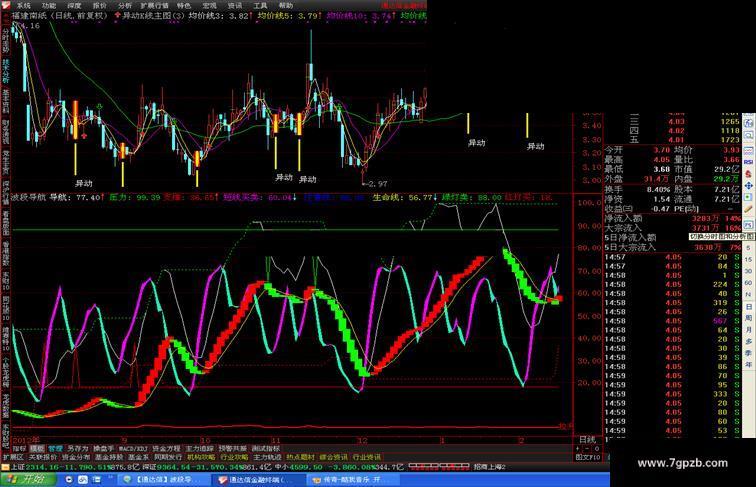Click the RSI indicator icon in right toolbar

tap(748, 162)
